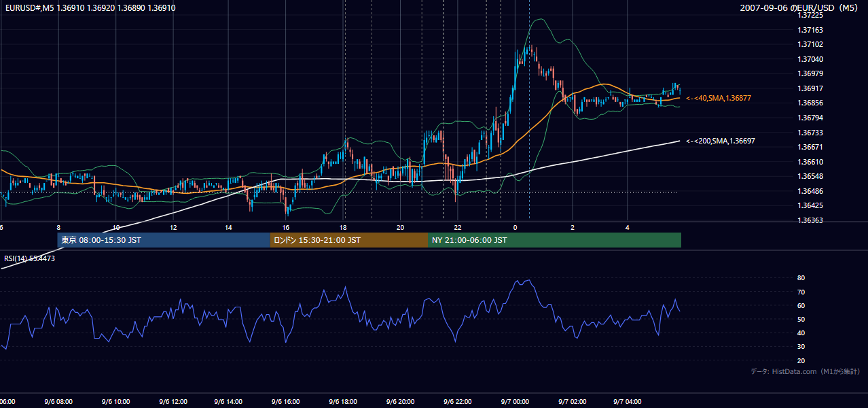Click price axis value 1.37163
868x408 pixels.
(810, 30)
